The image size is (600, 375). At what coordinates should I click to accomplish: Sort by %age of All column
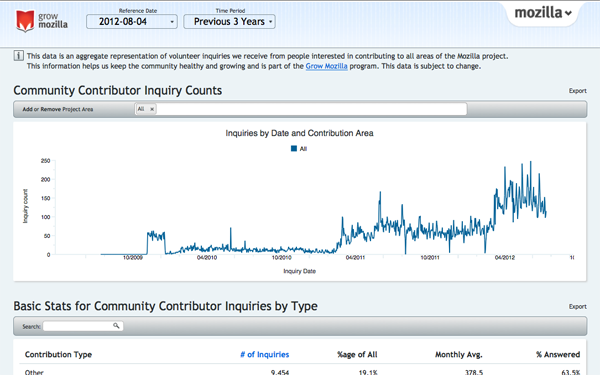click(x=357, y=354)
